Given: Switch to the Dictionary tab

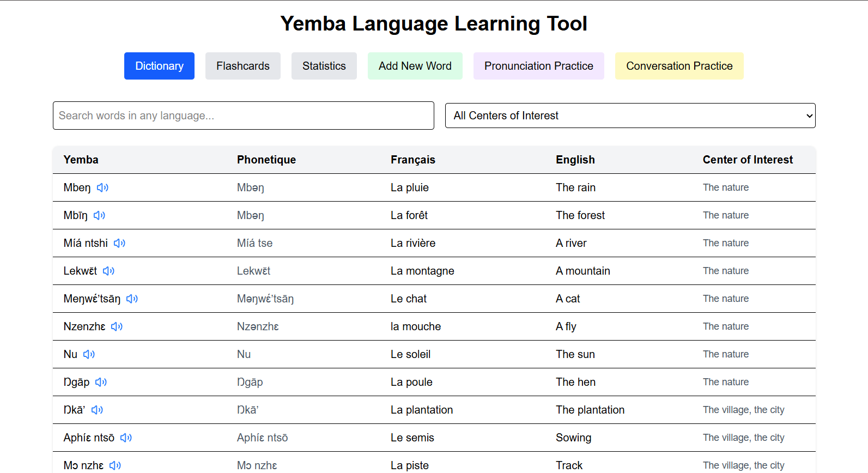Looking at the screenshot, I should pos(159,66).
